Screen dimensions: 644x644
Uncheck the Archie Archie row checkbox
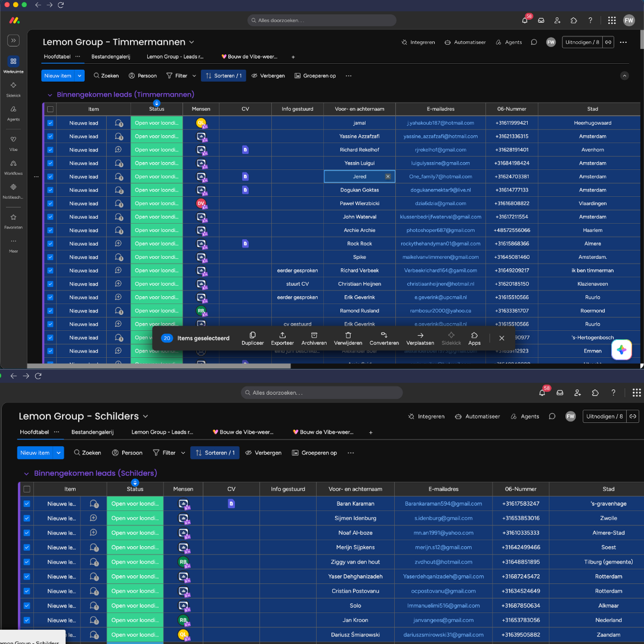(50, 230)
